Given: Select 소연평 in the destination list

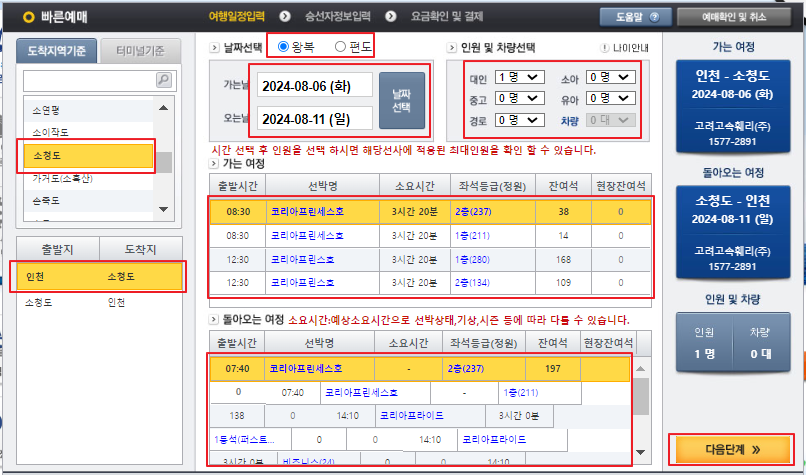Looking at the screenshot, I should [88, 110].
